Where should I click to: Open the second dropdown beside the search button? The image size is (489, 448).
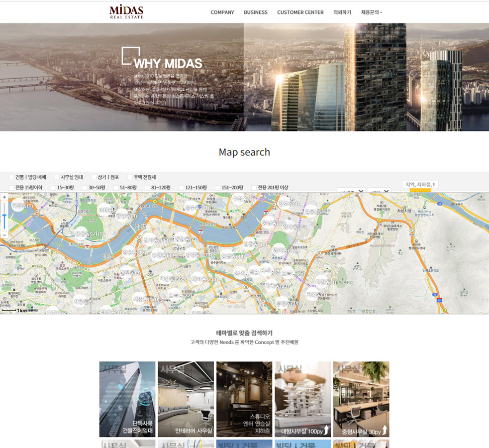(x=379, y=191)
